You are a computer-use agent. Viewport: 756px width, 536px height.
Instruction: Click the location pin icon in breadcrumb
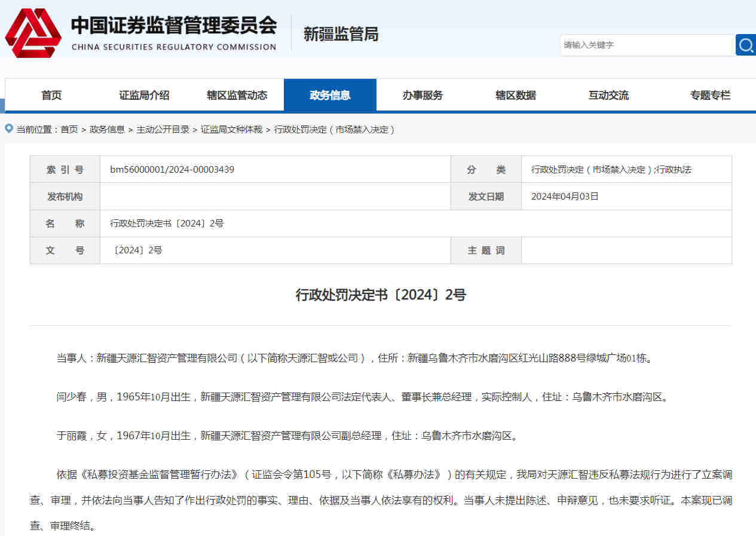pos(9,128)
